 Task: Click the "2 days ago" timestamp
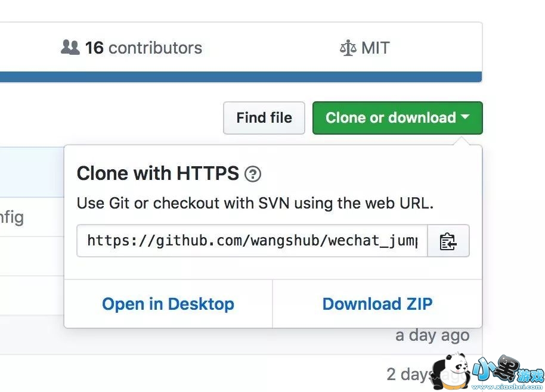(x=411, y=374)
